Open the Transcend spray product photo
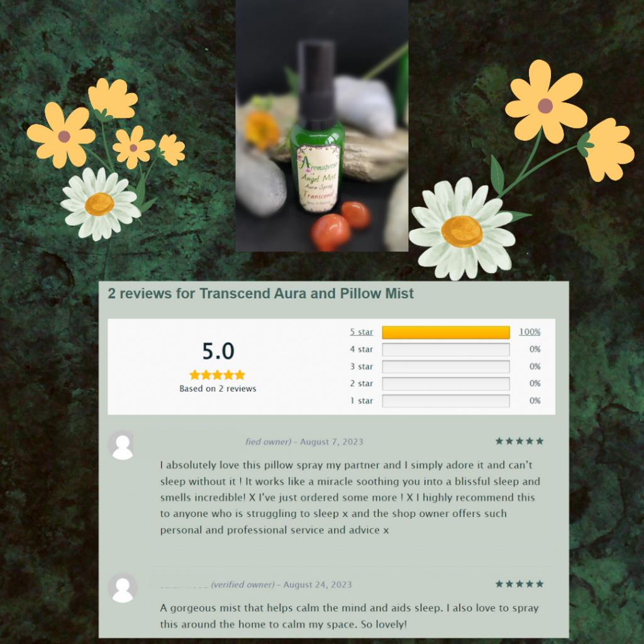 click(x=322, y=126)
